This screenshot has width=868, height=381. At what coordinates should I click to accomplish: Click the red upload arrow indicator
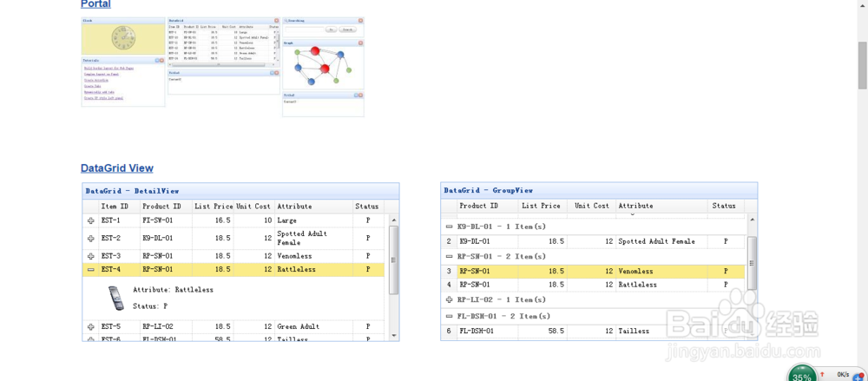tap(821, 374)
